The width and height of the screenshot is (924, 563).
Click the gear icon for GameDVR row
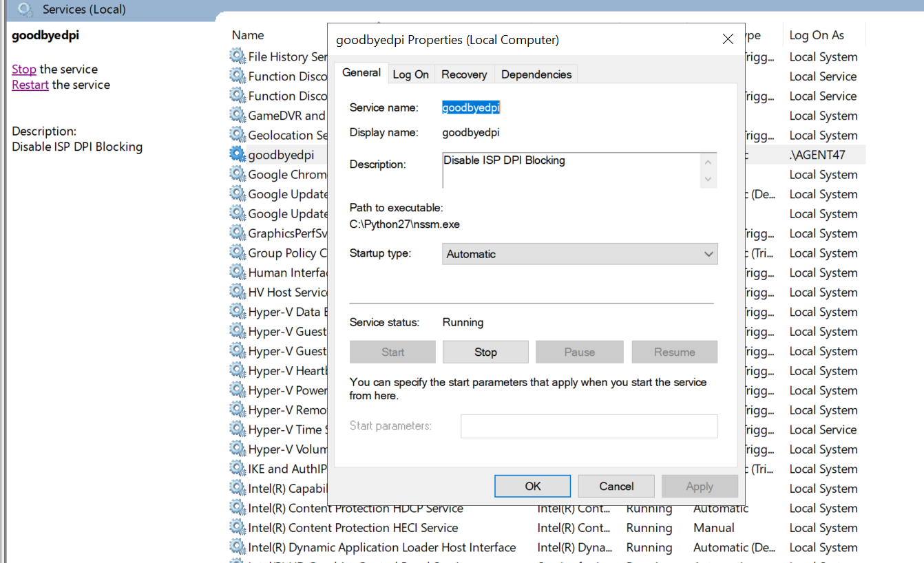[x=238, y=115]
